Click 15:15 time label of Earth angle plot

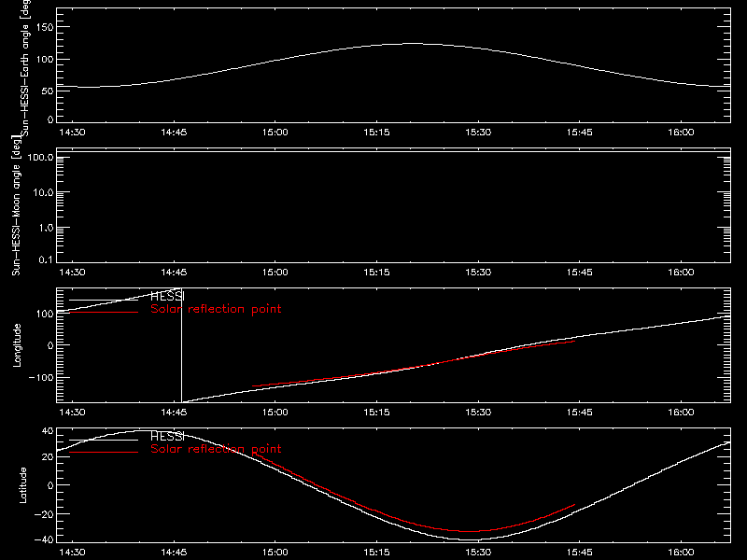[376, 133]
